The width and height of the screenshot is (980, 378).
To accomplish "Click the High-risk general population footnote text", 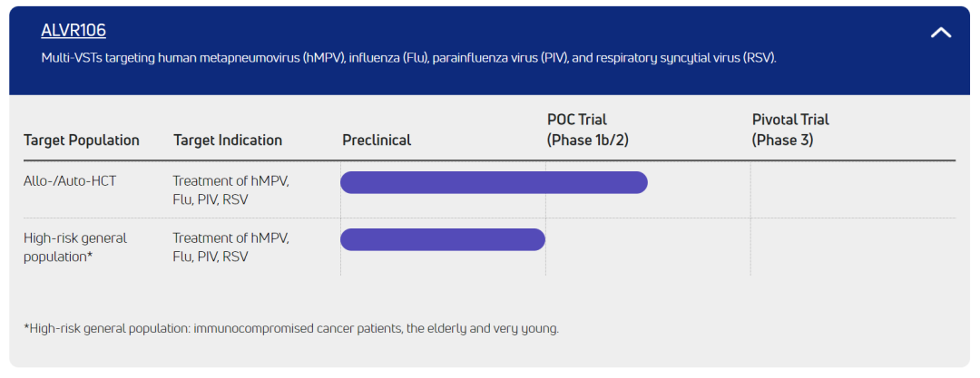I will tap(291, 328).
